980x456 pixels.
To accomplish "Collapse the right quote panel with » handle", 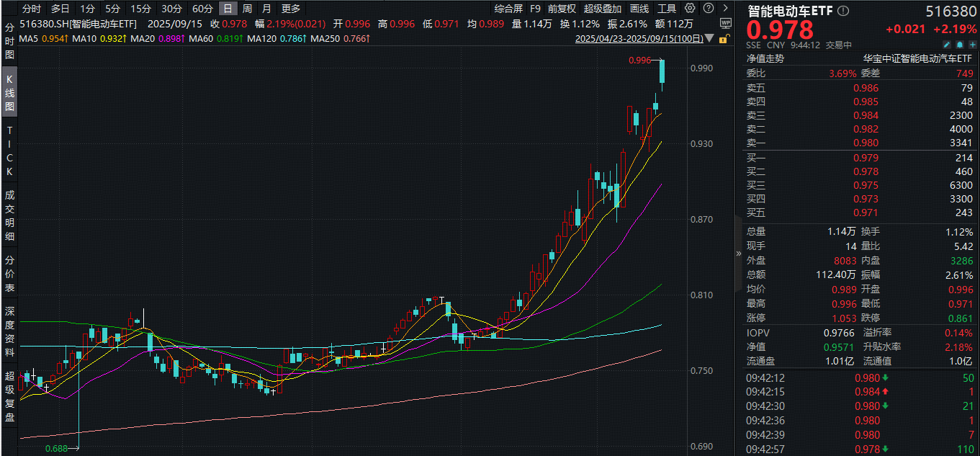I will pos(737,254).
